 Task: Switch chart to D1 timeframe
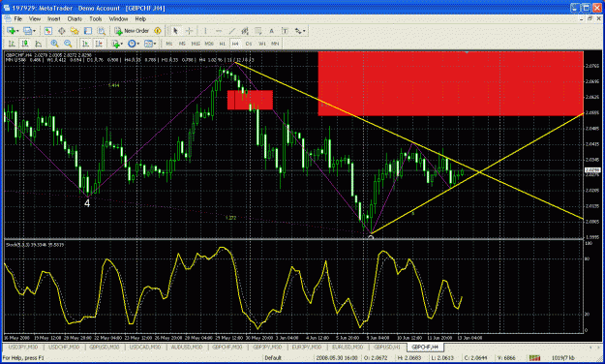click(249, 44)
